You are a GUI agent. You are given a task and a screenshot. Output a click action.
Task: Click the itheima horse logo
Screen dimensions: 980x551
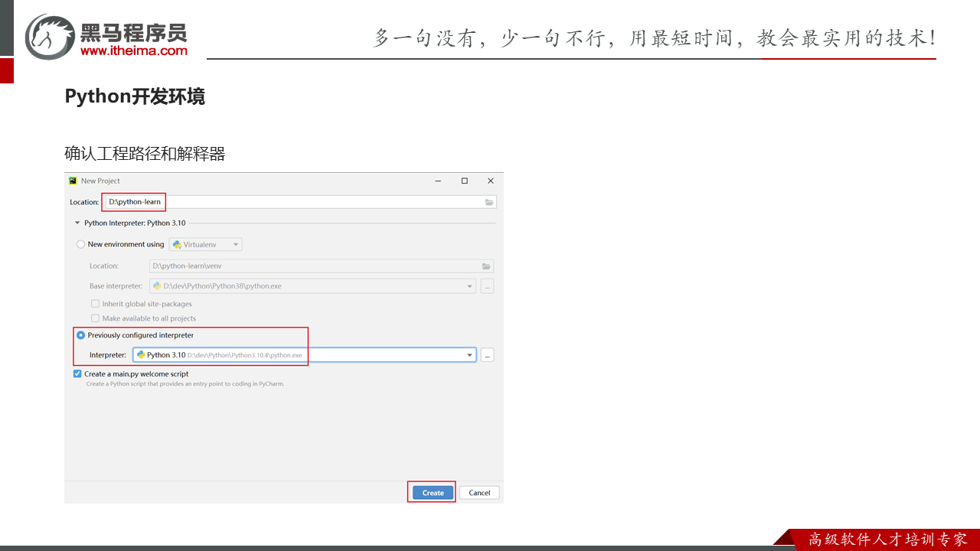[x=50, y=37]
